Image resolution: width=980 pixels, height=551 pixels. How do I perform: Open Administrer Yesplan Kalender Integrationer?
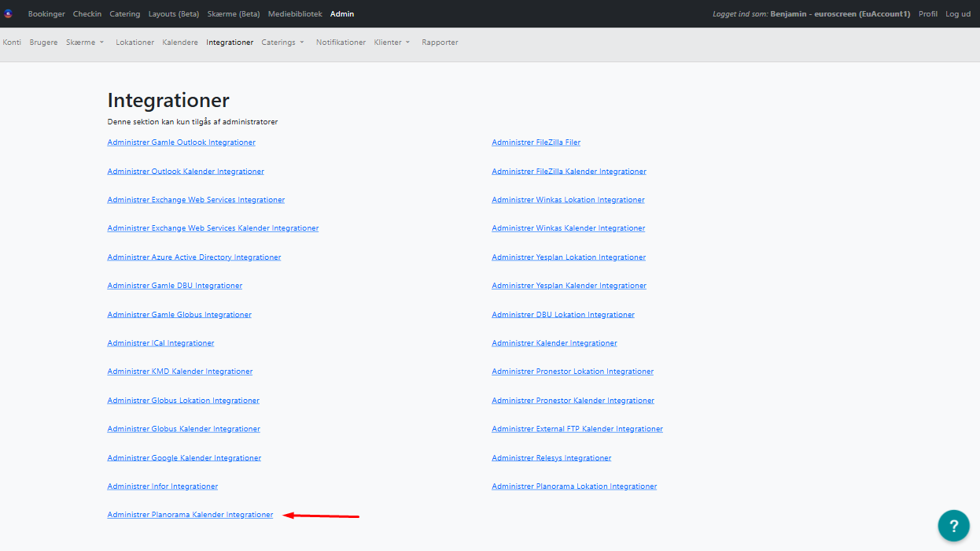[569, 286]
